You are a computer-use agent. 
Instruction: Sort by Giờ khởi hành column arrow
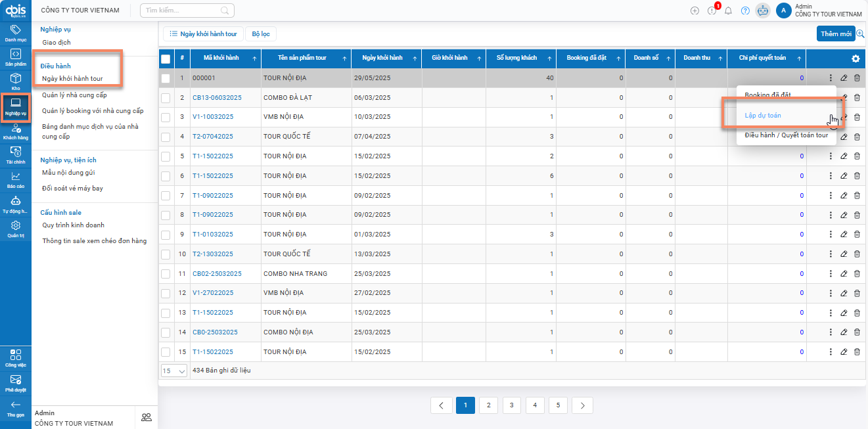(480, 58)
